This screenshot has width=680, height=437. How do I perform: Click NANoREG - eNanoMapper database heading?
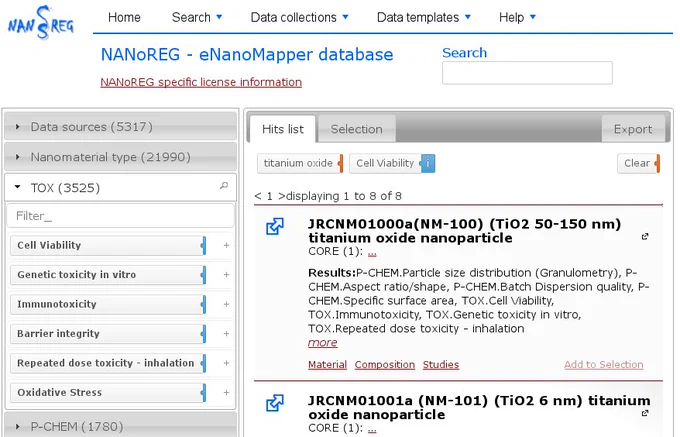[x=247, y=55]
